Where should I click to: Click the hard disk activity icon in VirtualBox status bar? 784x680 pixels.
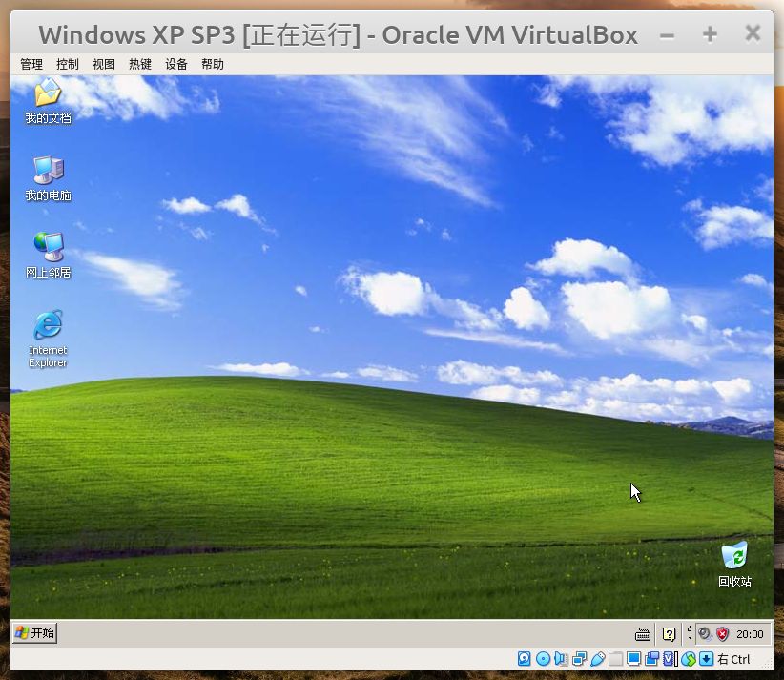coord(525,658)
